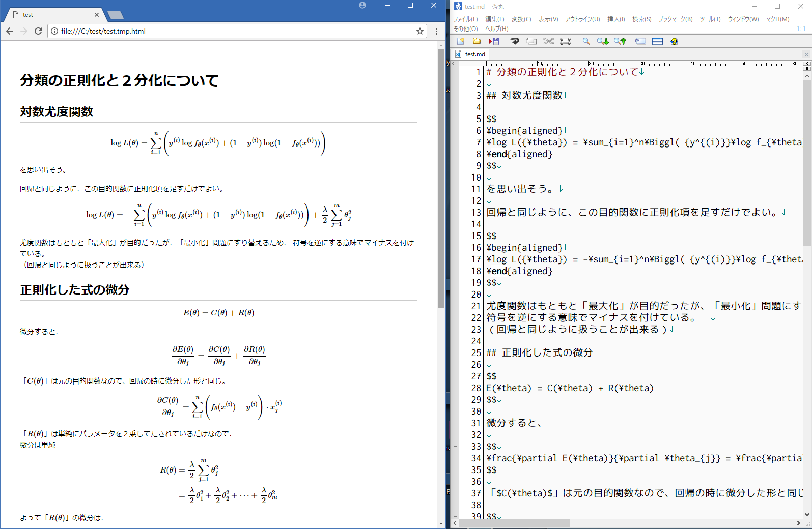The height and width of the screenshot is (529, 812).
Task: Open search with the magnifying glass icon
Action: pos(586,41)
